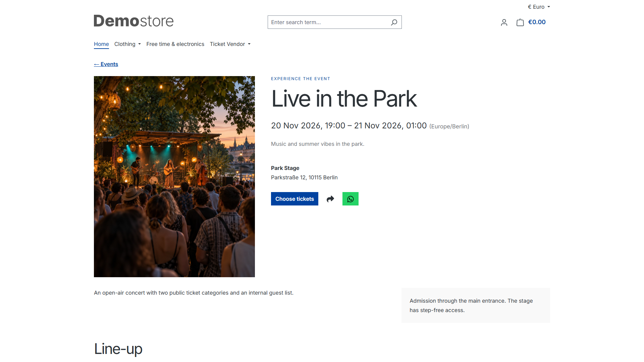Expand the Clothing menu
The height and width of the screenshot is (362, 644).
(127, 44)
